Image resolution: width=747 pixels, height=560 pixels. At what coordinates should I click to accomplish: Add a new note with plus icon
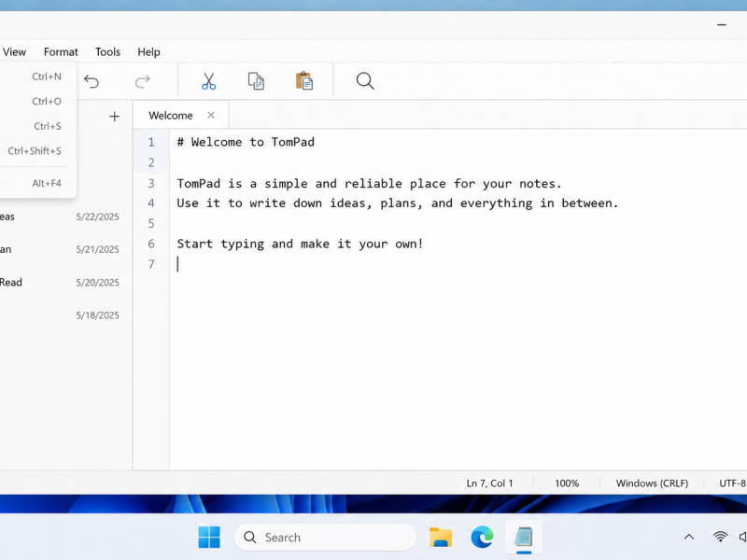[x=114, y=116]
